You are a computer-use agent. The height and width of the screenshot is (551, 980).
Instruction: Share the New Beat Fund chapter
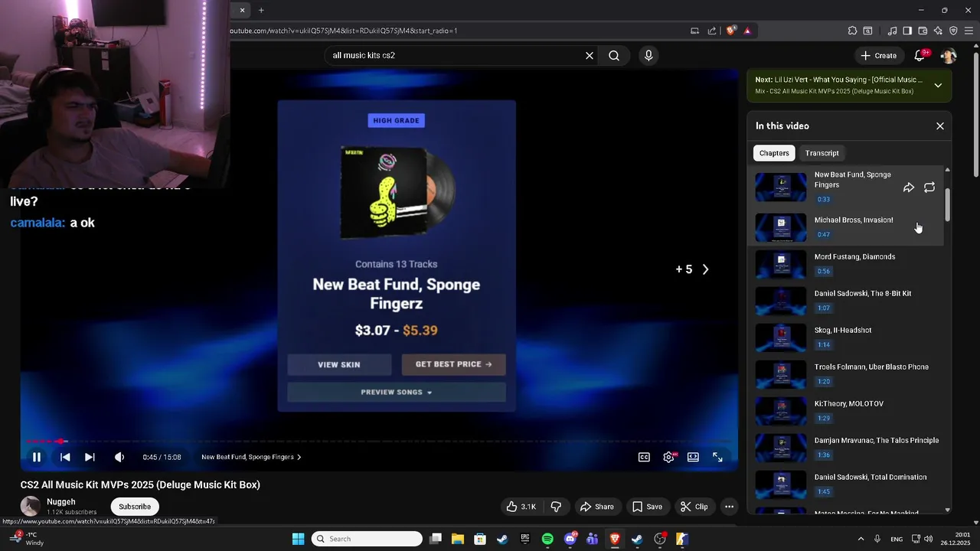(909, 187)
